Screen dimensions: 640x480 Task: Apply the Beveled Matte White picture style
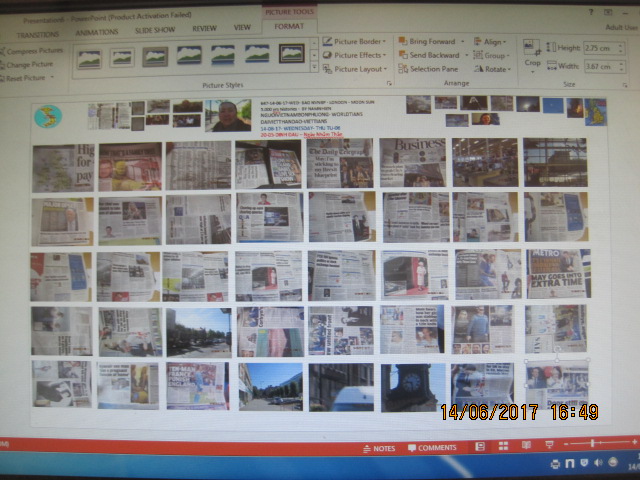click(x=122, y=58)
